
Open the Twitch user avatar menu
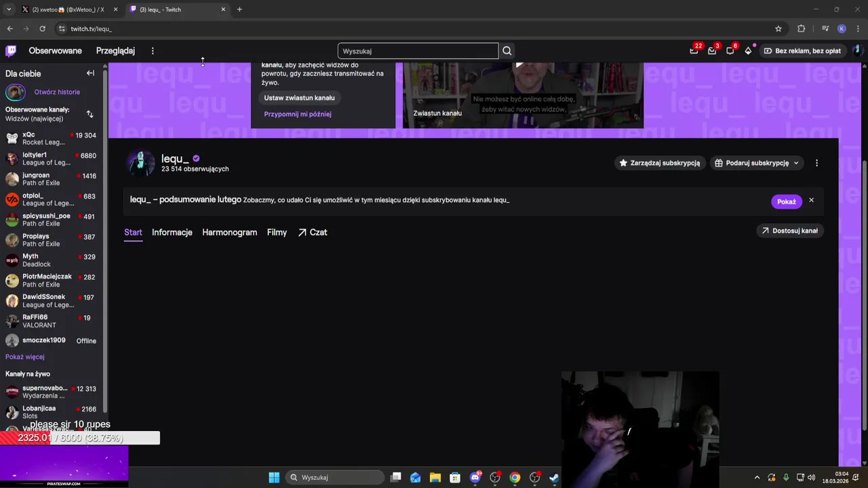click(x=856, y=51)
